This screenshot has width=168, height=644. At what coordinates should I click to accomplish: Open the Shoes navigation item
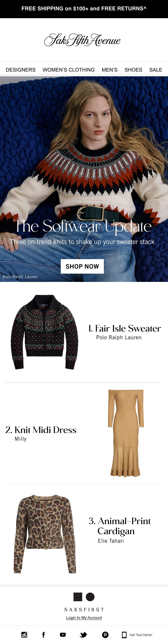click(x=133, y=70)
